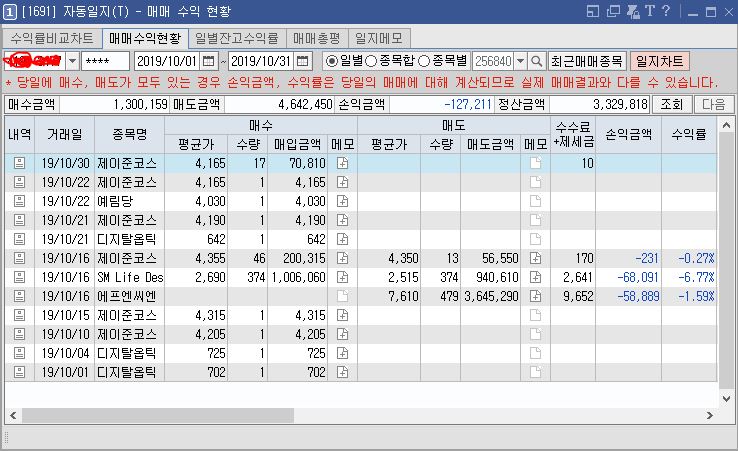738x451 pixels.
Task: Click the duplicate window icon in title bar
Action: (613, 11)
